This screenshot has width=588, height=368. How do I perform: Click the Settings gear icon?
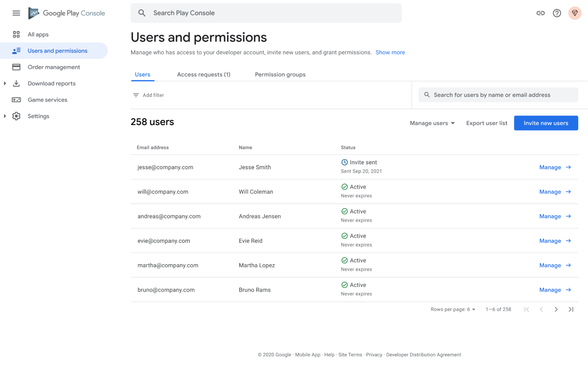[16, 116]
